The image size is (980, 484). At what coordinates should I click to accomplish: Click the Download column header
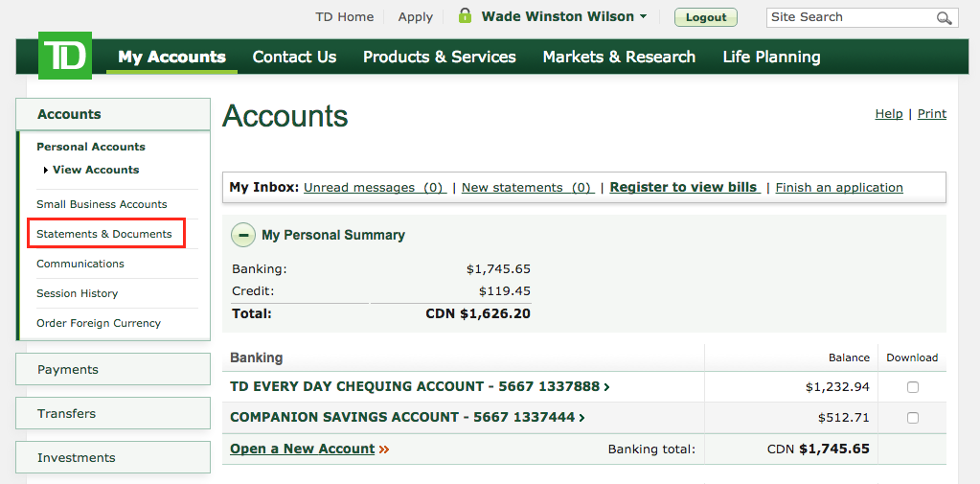[x=913, y=357]
